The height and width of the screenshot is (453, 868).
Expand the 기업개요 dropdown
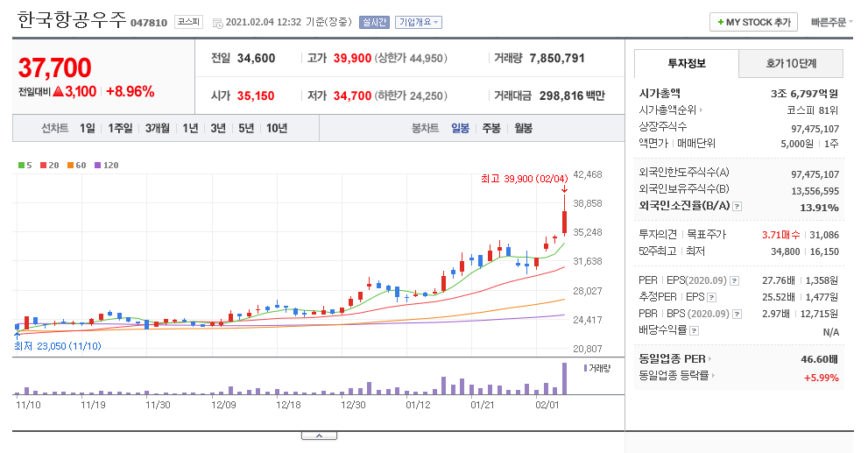(418, 22)
